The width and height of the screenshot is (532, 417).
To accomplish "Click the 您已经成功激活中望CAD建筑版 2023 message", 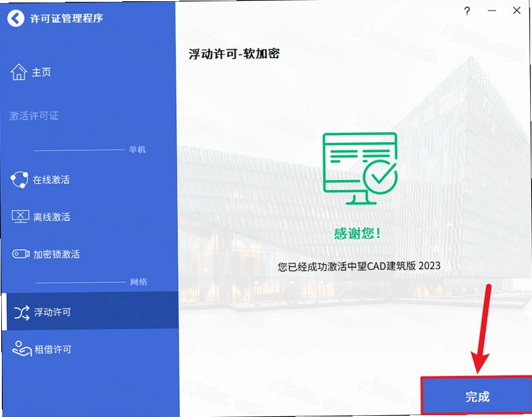I will coord(359,266).
